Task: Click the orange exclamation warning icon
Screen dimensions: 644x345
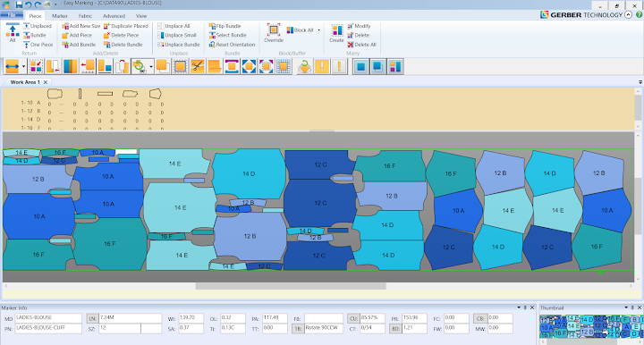Action: 322,66
